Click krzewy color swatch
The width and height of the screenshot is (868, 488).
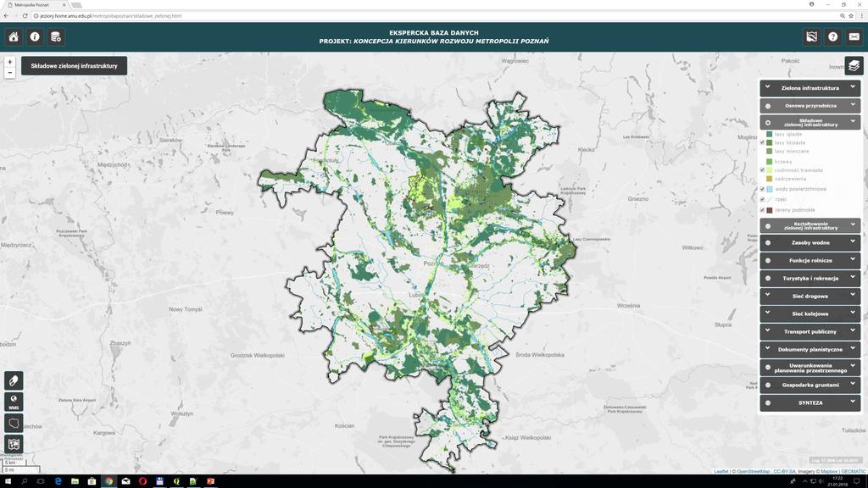770,162
